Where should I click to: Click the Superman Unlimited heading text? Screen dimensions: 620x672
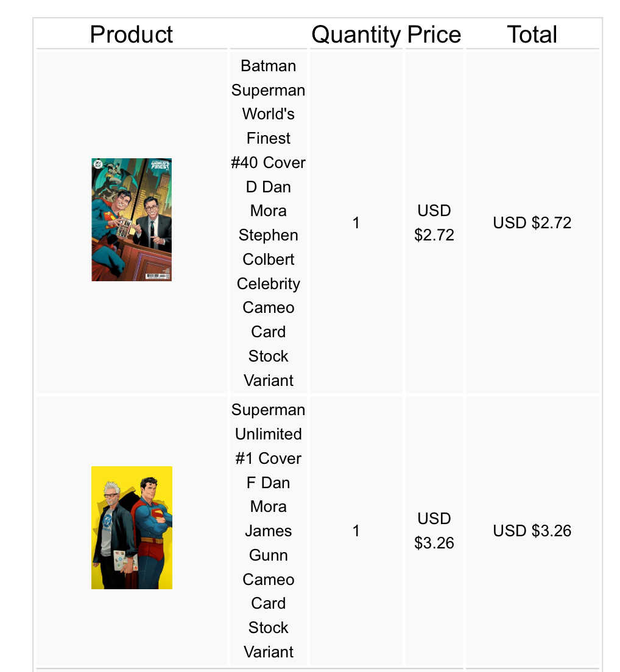(269, 422)
